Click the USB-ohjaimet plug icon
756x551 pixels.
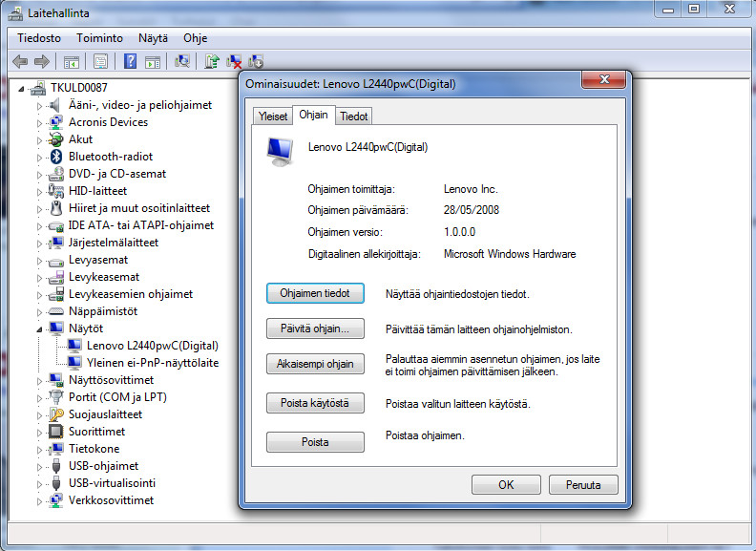(56, 466)
